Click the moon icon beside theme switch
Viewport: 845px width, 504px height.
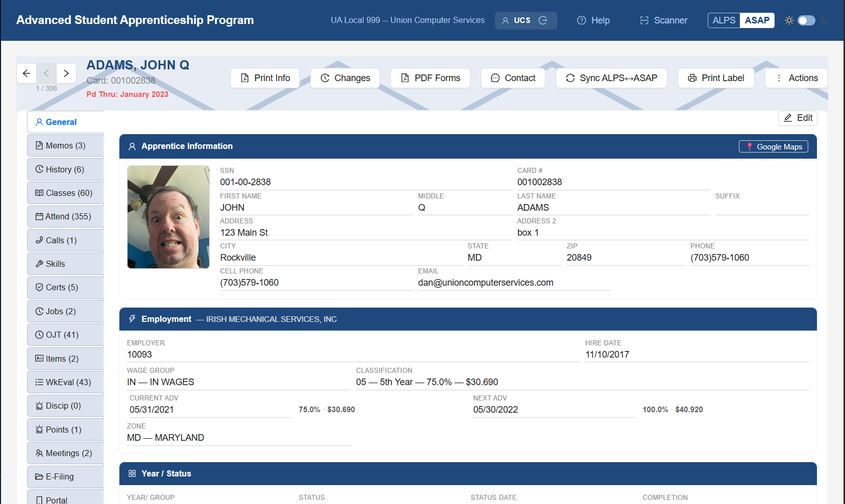coord(824,20)
